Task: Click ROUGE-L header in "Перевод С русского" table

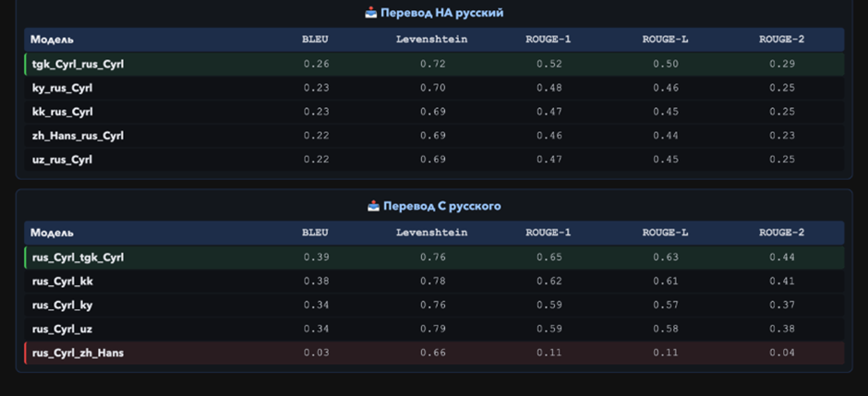Action: (x=665, y=233)
